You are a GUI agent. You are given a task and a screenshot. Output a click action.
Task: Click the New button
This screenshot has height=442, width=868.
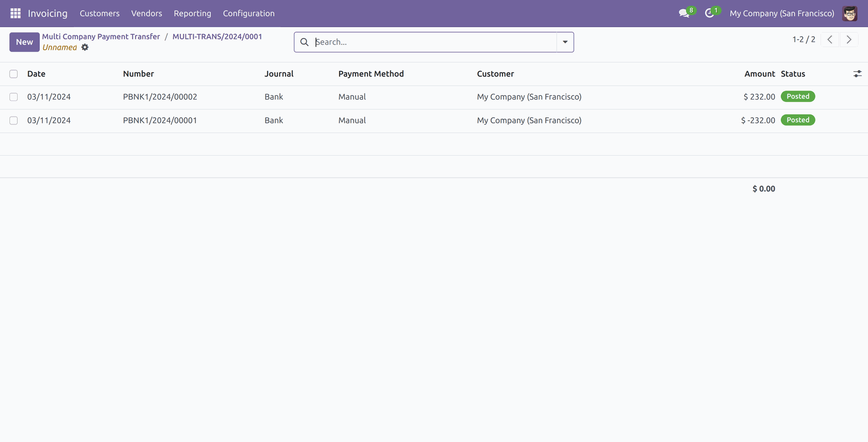pos(24,42)
